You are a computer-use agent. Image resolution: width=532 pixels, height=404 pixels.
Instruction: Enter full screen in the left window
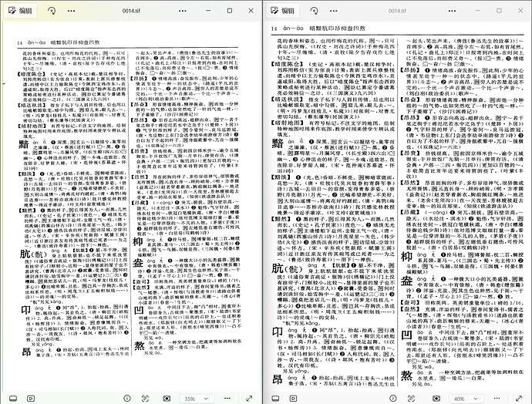point(249,399)
